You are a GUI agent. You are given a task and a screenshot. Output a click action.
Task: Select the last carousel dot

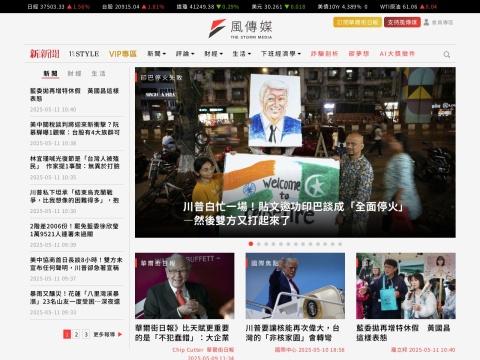click(340, 244)
